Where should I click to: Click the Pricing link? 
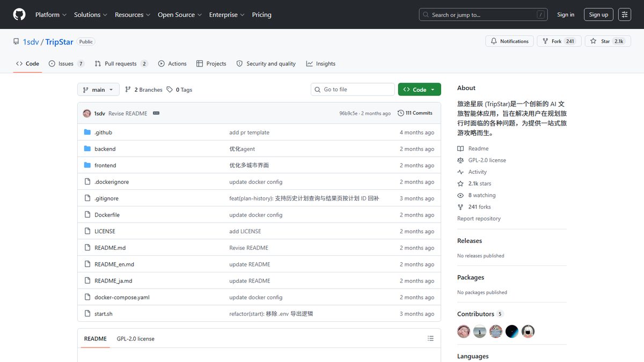pos(262,14)
